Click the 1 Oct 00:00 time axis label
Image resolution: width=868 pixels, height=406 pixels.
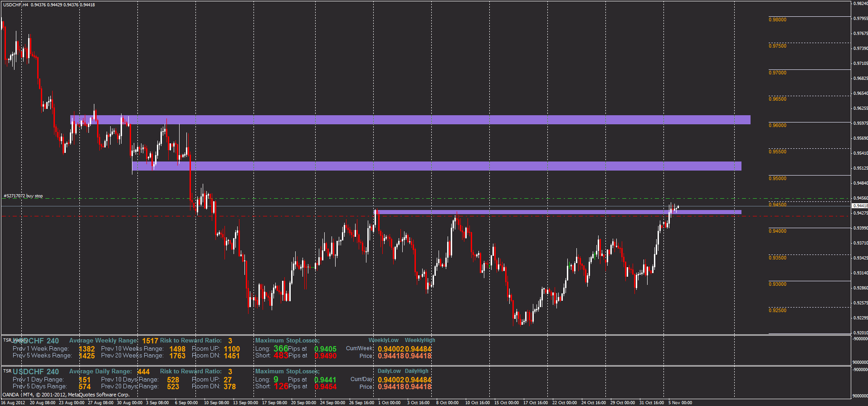tap(389, 402)
